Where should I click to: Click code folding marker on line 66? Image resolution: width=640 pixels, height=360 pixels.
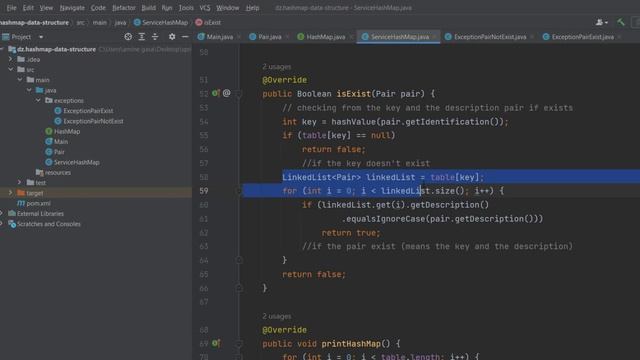239,288
